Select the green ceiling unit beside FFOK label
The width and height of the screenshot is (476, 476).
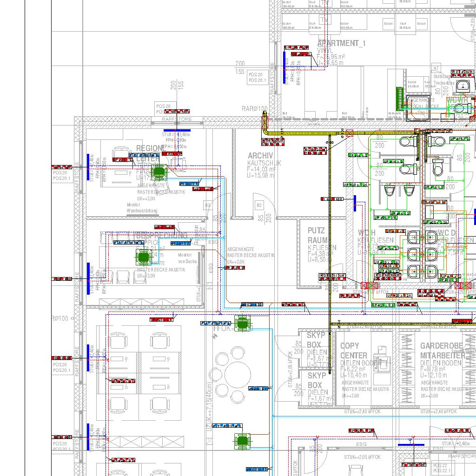(x=243, y=323)
